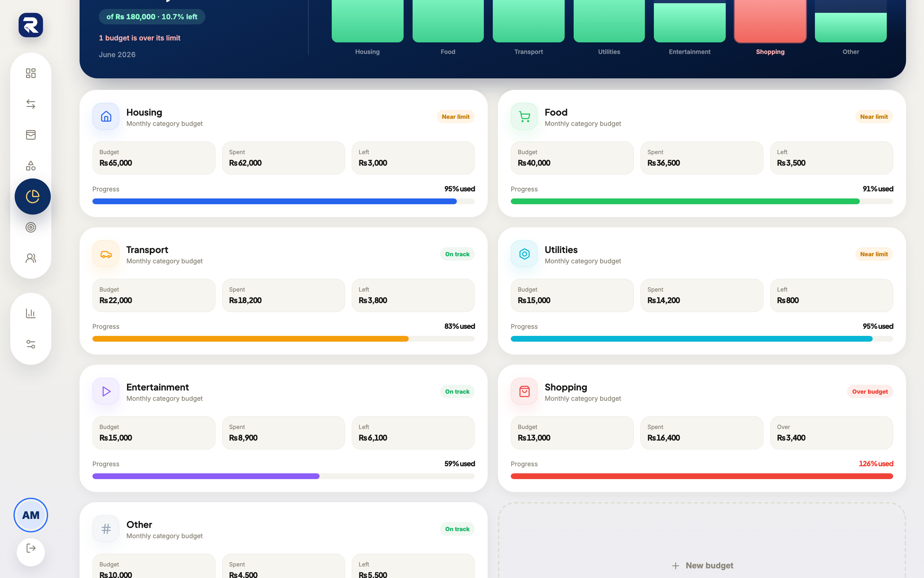Click the '1 budget is over its limit' text

pos(139,38)
